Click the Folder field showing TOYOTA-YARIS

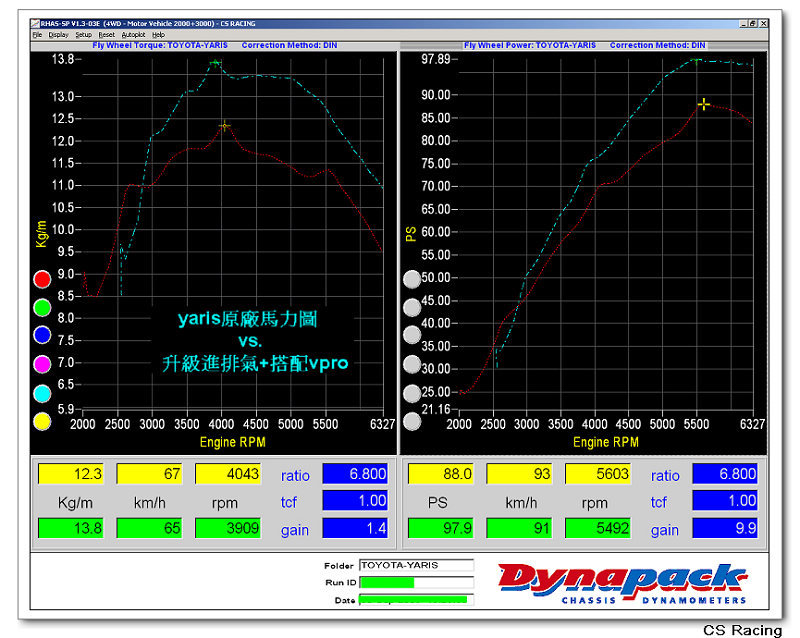[416, 565]
